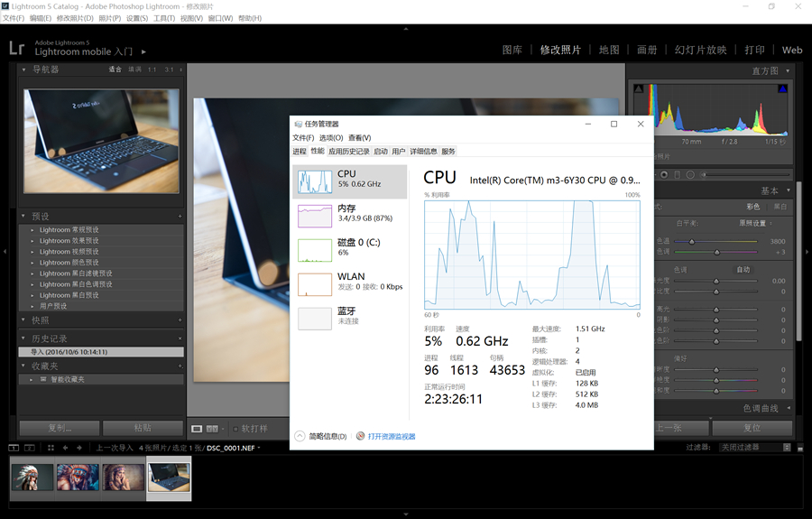Open grid view from filmstrip bar
812x519 pixels.
tap(51, 448)
